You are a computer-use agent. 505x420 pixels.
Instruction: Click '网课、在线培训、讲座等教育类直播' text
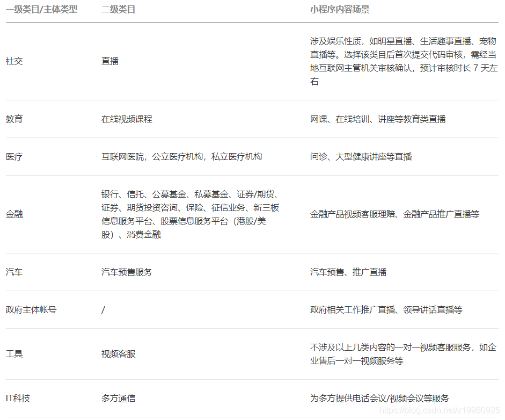click(x=378, y=119)
